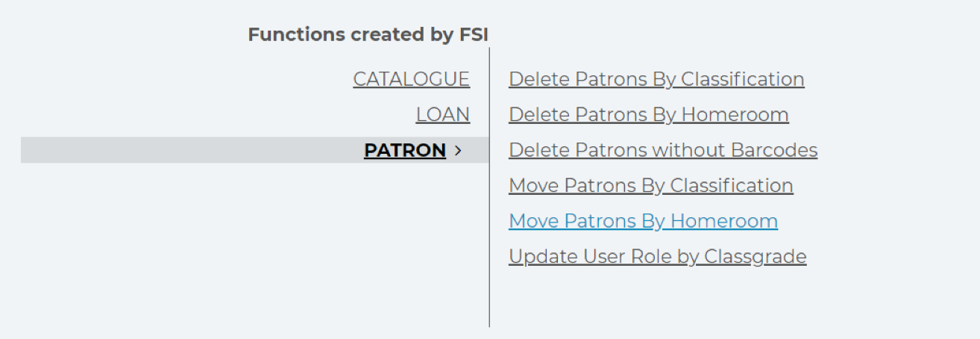Open the CATALOGUE functions category
This screenshot has width=980, height=339.
tap(412, 79)
